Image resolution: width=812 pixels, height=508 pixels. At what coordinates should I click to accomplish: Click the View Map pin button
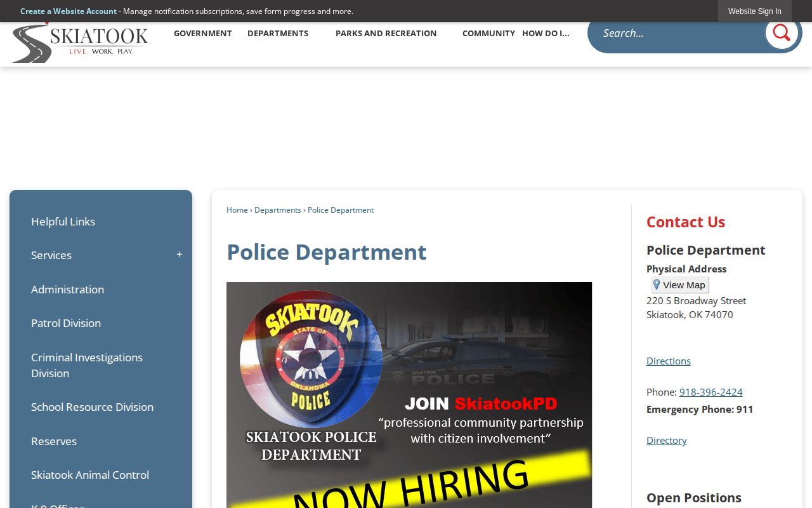679,284
